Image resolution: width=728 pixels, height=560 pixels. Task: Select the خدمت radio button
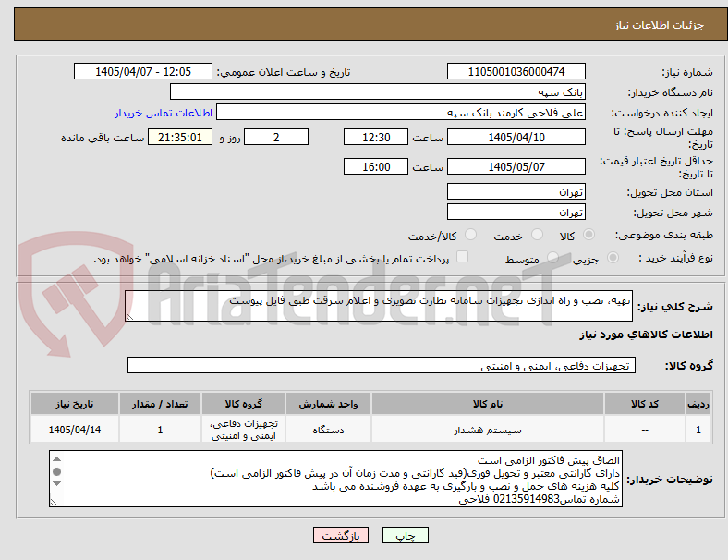[537, 235]
